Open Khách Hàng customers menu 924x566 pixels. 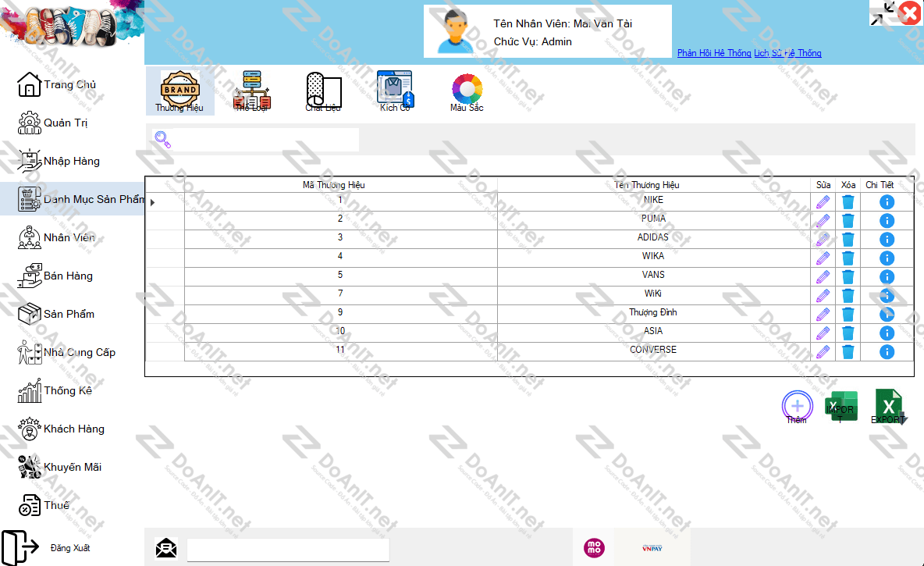click(x=62, y=429)
